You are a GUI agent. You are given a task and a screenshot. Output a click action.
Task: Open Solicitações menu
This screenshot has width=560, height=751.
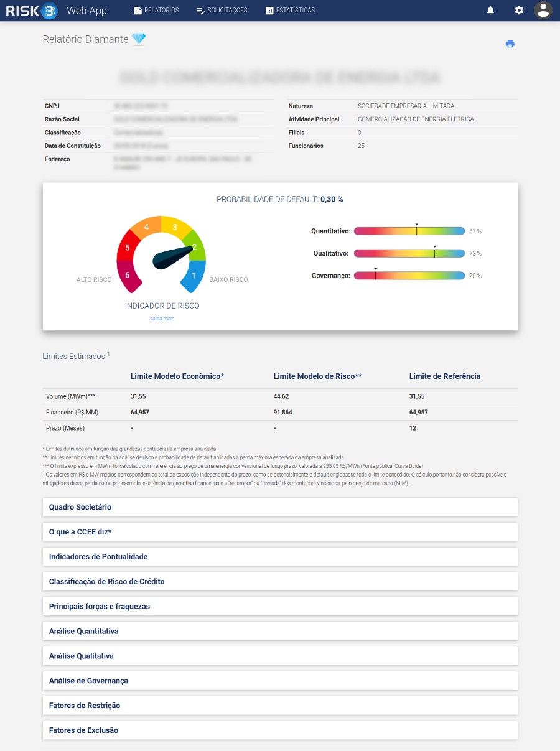[222, 11]
